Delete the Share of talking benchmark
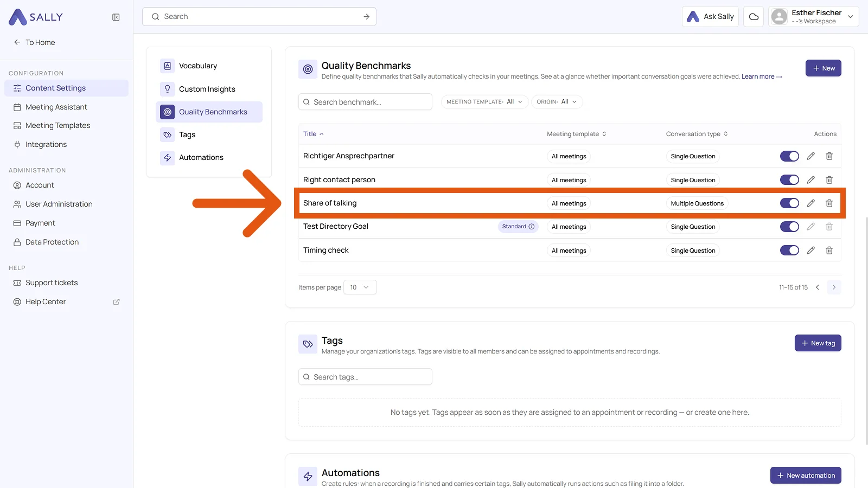 [829, 203]
